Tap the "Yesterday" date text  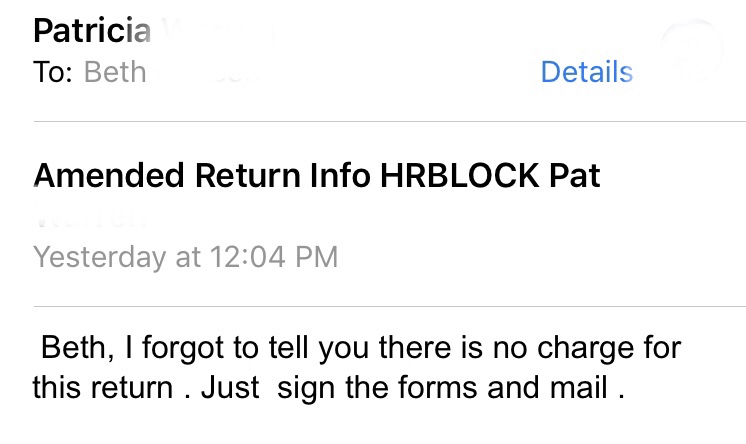click(x=99, y=257)
